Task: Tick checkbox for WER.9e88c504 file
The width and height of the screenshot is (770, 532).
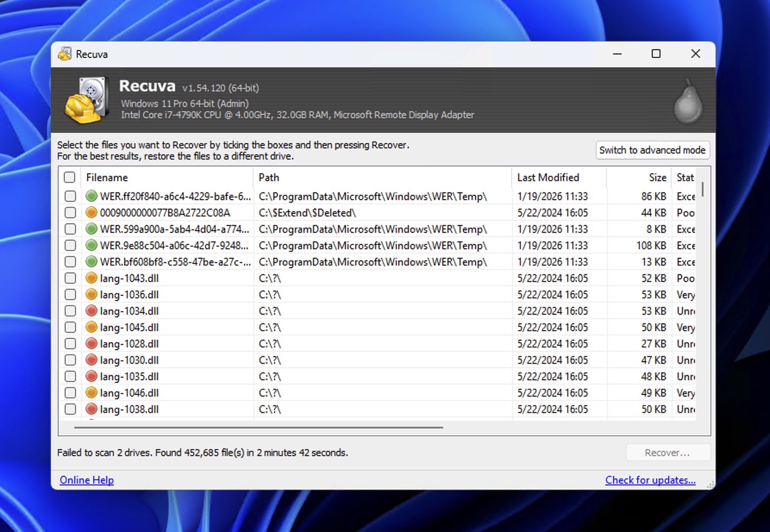Action: (x=70, y=245)
